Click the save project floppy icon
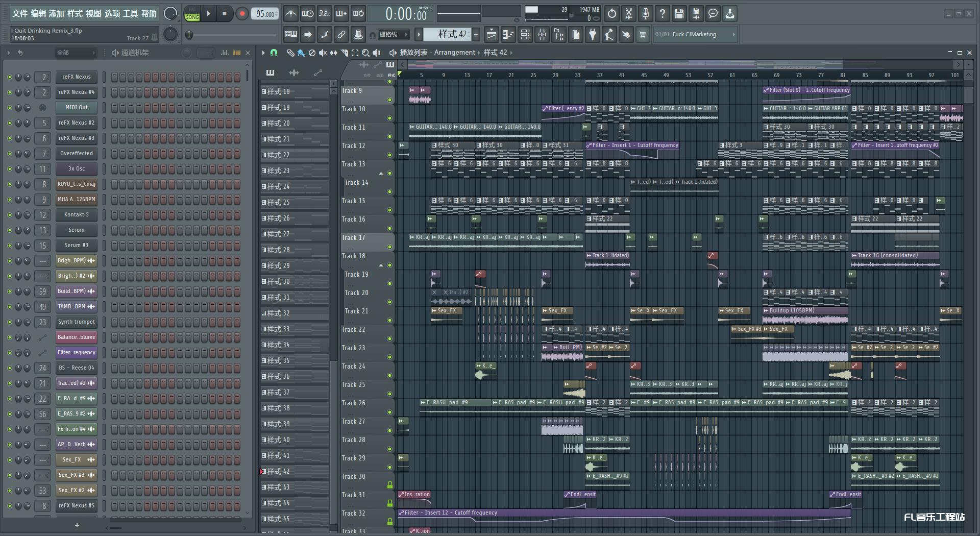980x536 pixels. (x=679, y=14)
